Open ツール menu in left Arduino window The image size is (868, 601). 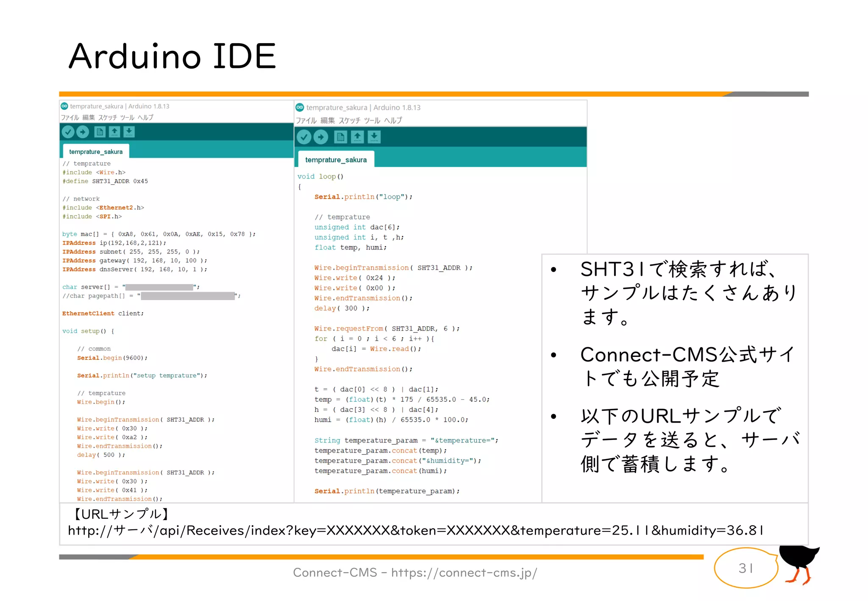127,117
